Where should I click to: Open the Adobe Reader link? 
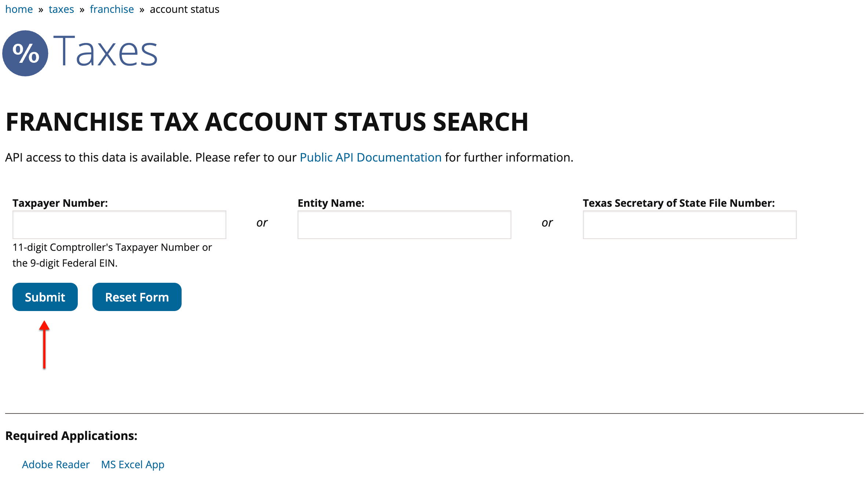click(56, 465)
